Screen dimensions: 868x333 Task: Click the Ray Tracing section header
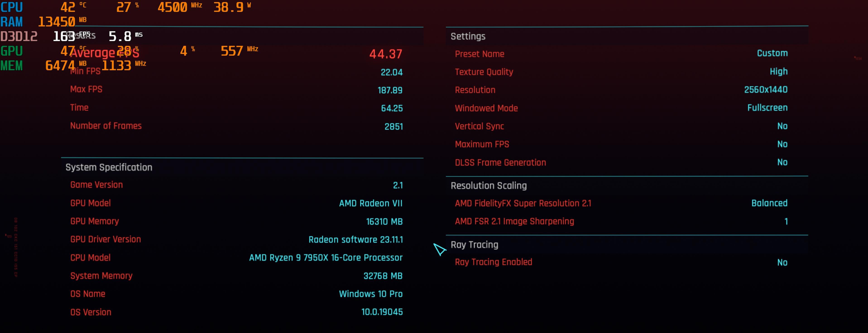(475, 245)
